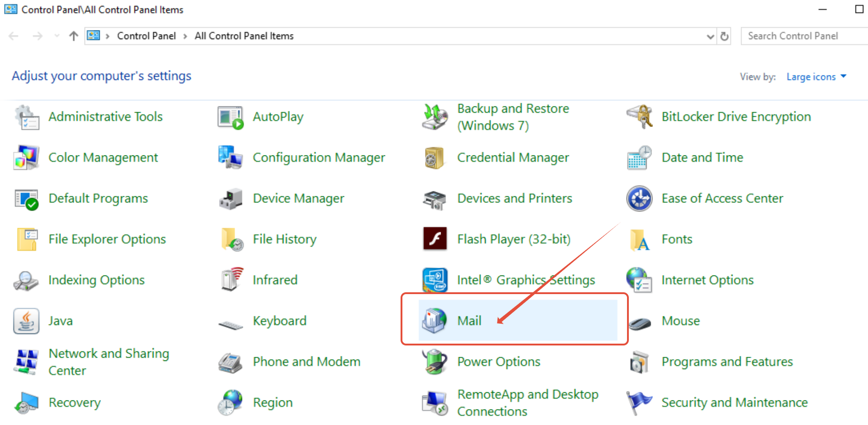
Task: Open the Region globe icon
Action: (231, 403)
